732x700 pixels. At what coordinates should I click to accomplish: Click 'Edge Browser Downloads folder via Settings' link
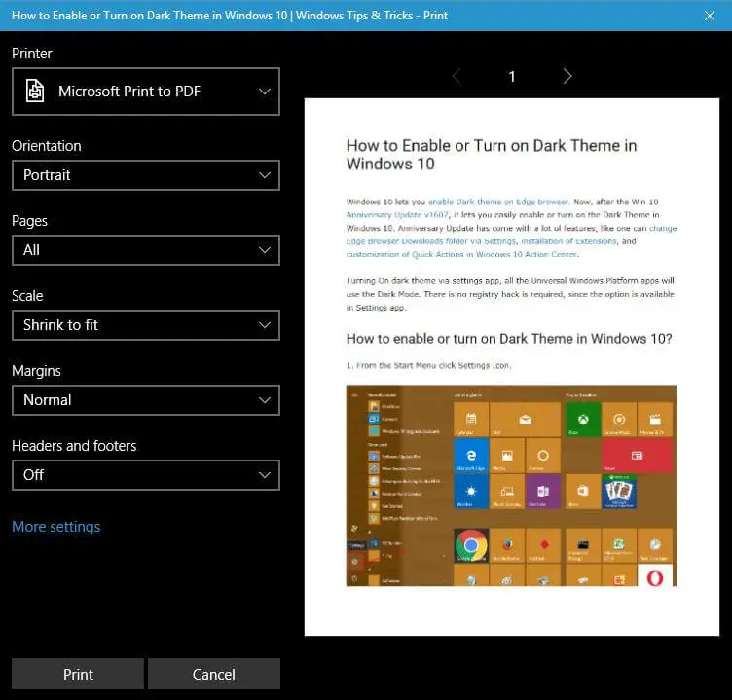click(431, 241)
